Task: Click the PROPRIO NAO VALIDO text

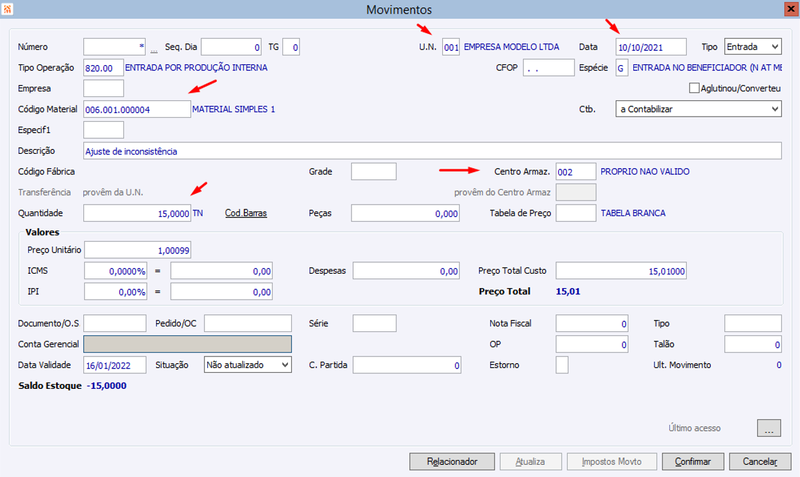Action: tap(645, 171)
